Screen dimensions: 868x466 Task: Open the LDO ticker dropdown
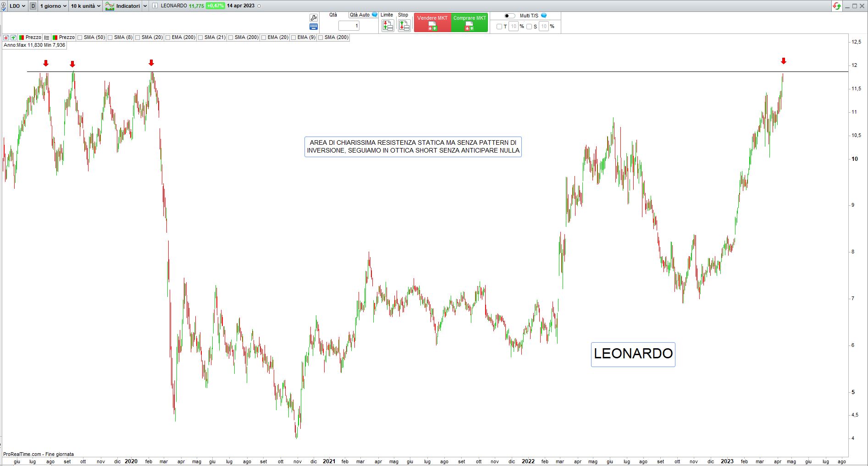click(17, 6)
